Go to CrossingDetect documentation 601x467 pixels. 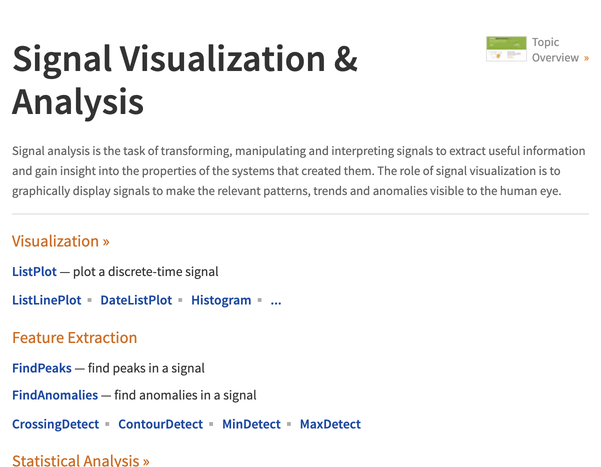55,424
